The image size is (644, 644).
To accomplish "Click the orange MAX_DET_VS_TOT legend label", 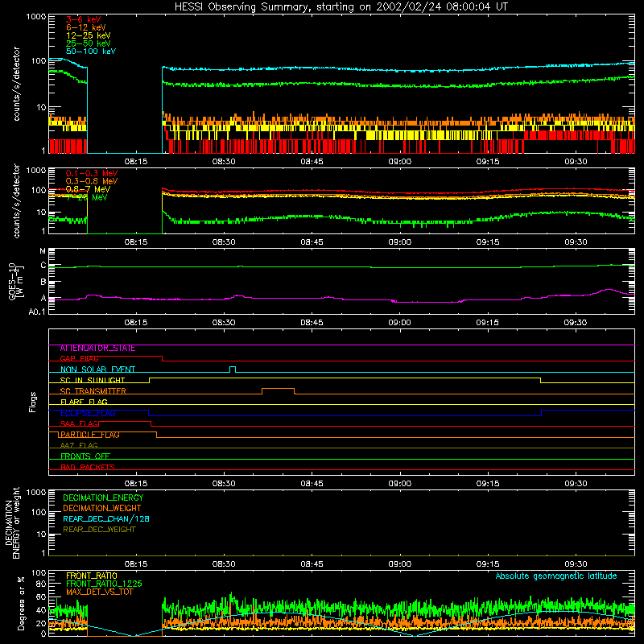I will pos(99,592).
